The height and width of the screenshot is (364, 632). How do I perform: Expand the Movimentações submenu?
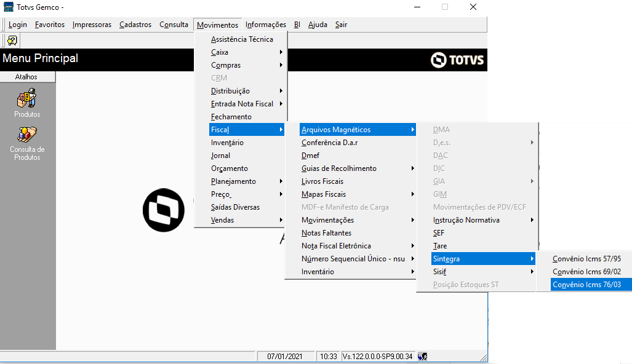tap(358, 220)
